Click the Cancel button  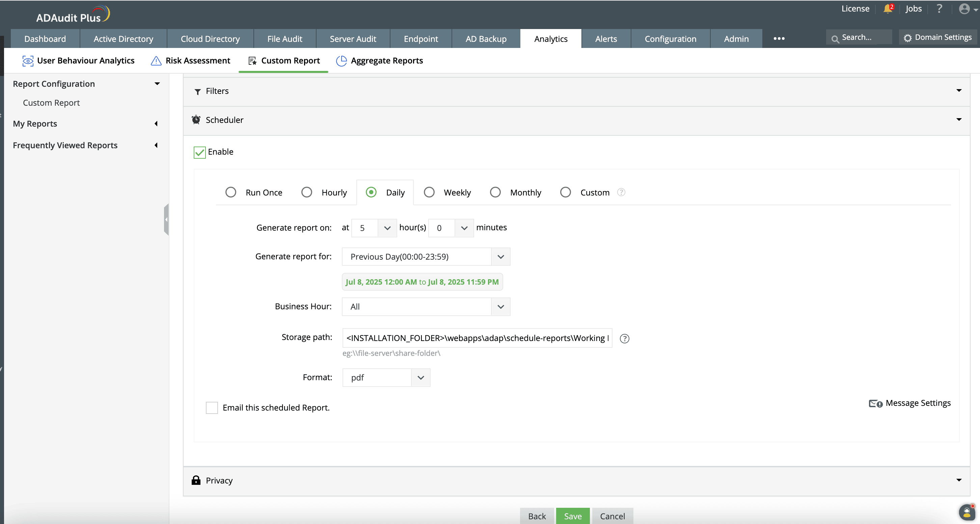(x=612, y=516)
